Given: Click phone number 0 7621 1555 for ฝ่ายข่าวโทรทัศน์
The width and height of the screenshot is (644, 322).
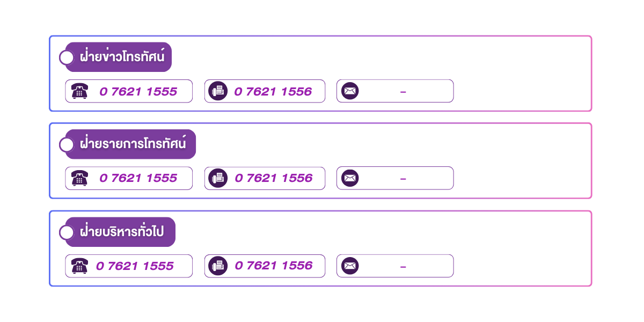Looking at the screenshot, I should pyautogui.click(x=138, y=91).
